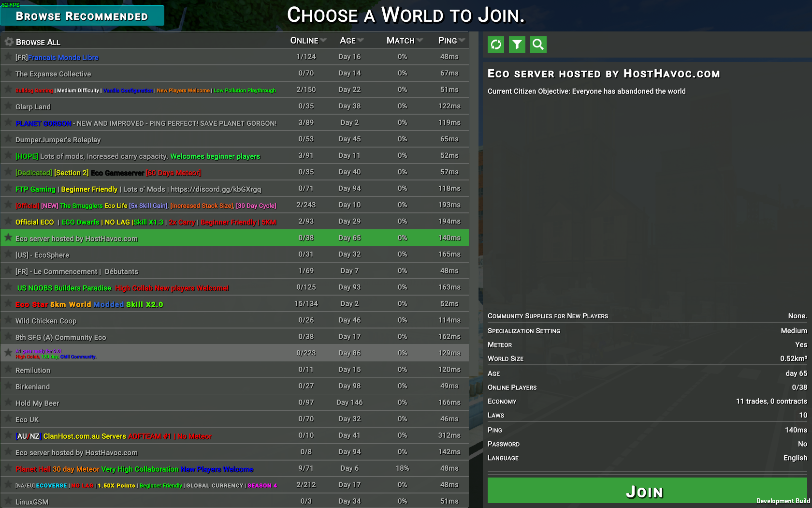Click the Day 146 age cell
The width and height of the screenshot is (812, 508).
click(x=349, y=403)
